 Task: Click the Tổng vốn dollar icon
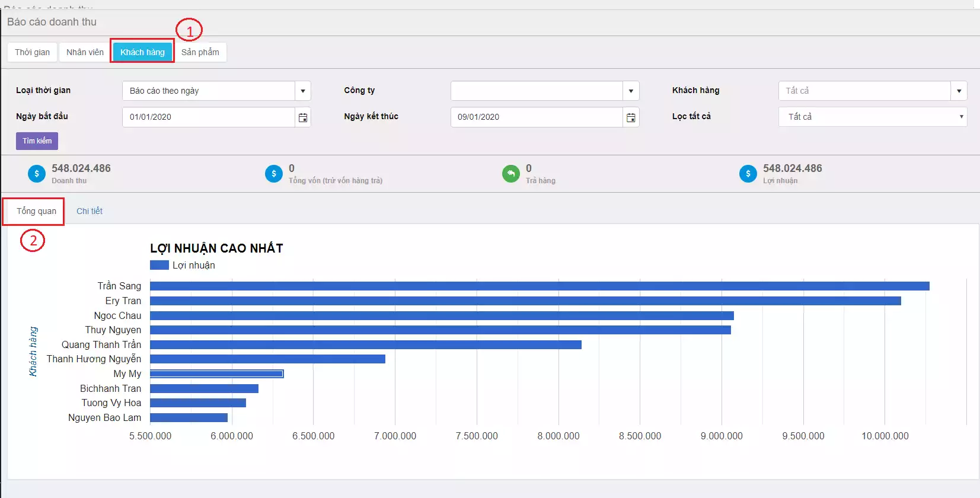[x=274, y=174]
